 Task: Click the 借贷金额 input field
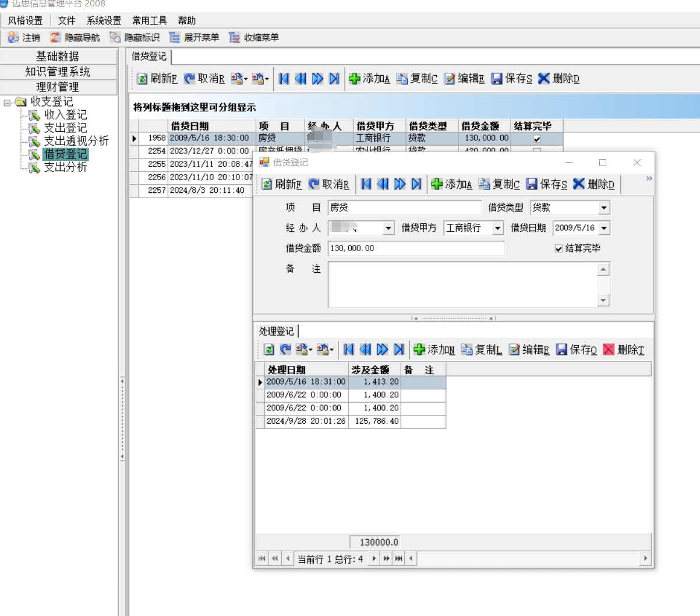click(415, 248)
